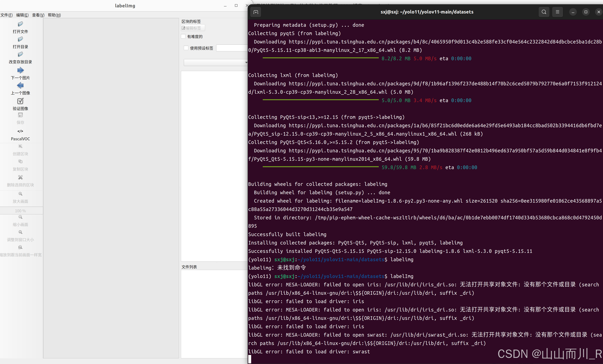Click the Edit Label (编辑标签) button
Screen dimensions: 603x364
tap(193, 28)
